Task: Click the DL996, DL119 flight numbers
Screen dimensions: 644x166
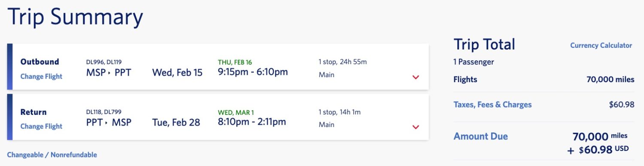Action: click(x=104, y=62)
